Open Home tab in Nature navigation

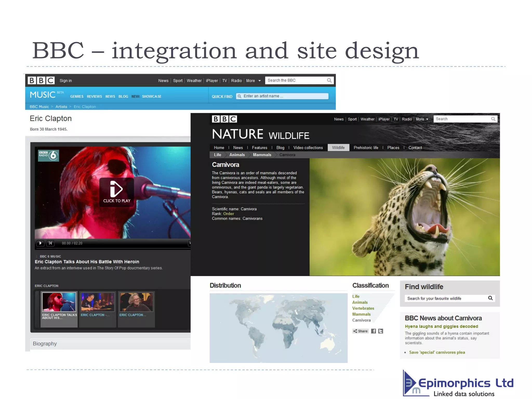[x=219, y=148]
